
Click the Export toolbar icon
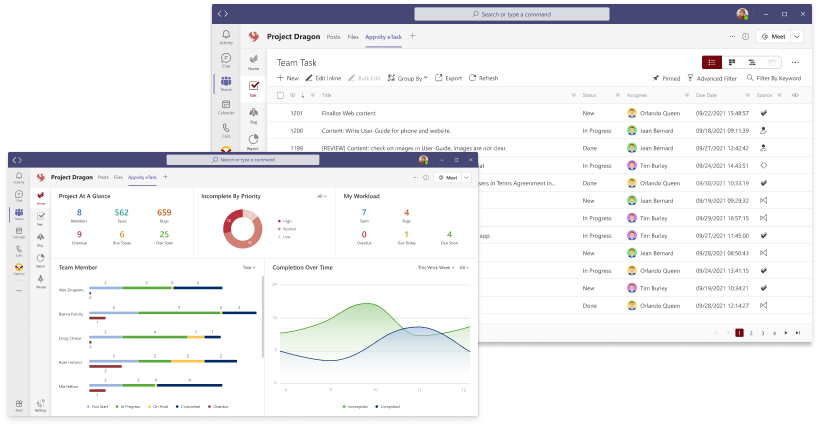tap(449, 78)
